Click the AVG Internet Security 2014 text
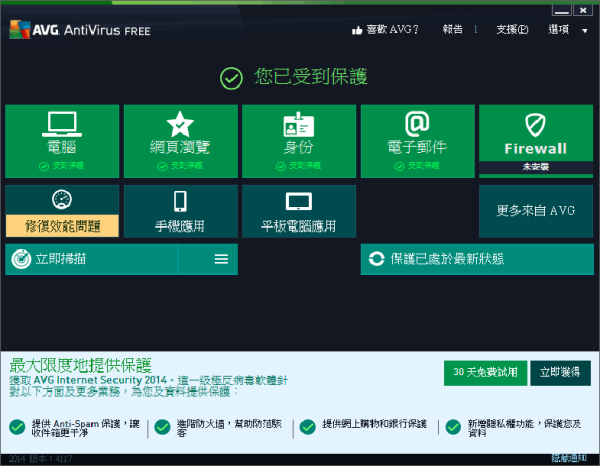600x466 pixels. click(x=100, y=380)
